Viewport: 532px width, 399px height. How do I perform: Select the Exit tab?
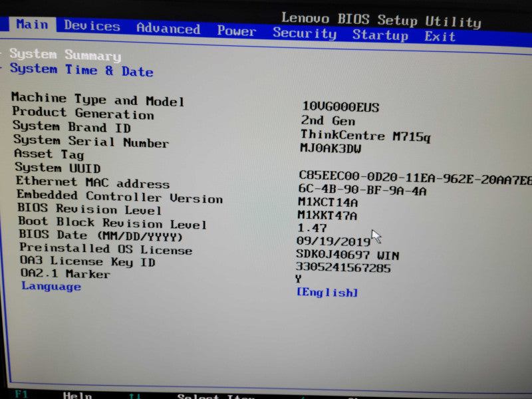pos(440,36)
